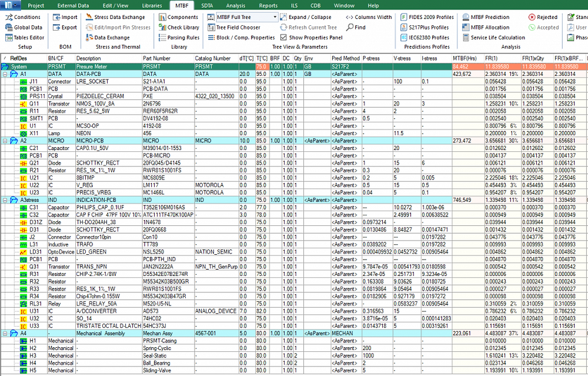This screenshot has height=376, width=588.
Task: Click the MTBF Allocation icon
Action: point(490,27)
